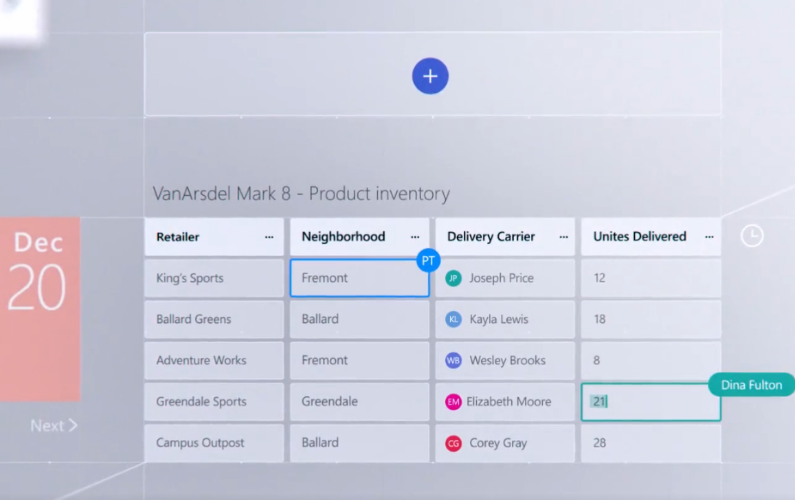Select the Greendale neighborhood cell
The width and height of the screenshot is (795, 500).
point(359,402)
